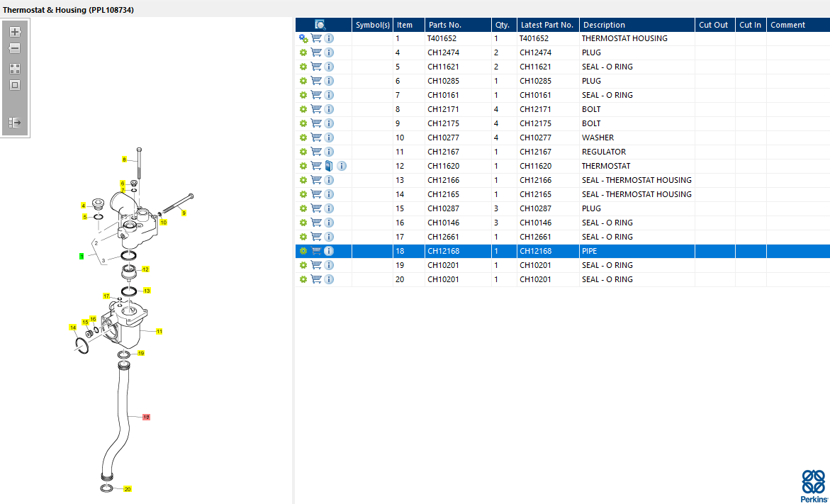Screen dimensions: 830x504
Task: Open info for THERMOSTAT HOUSING row
Action: (329, 38)
